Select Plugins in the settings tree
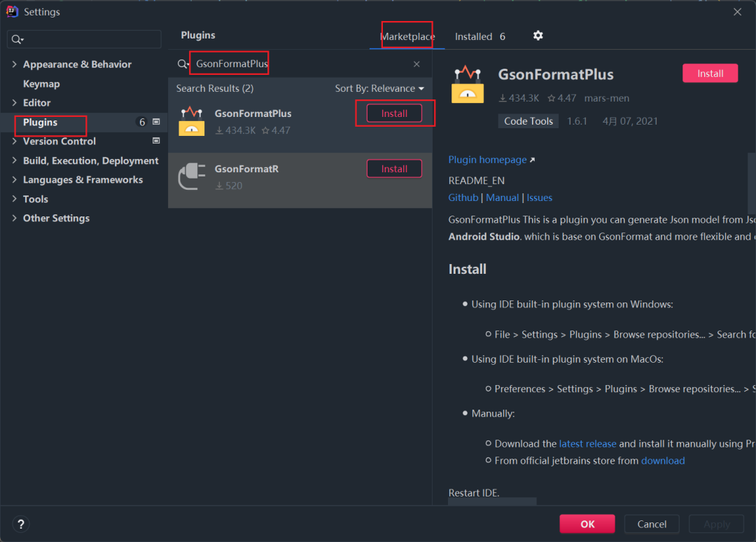Image resolution: width=756 pixels, height=542 pixels. coord(40,123)
